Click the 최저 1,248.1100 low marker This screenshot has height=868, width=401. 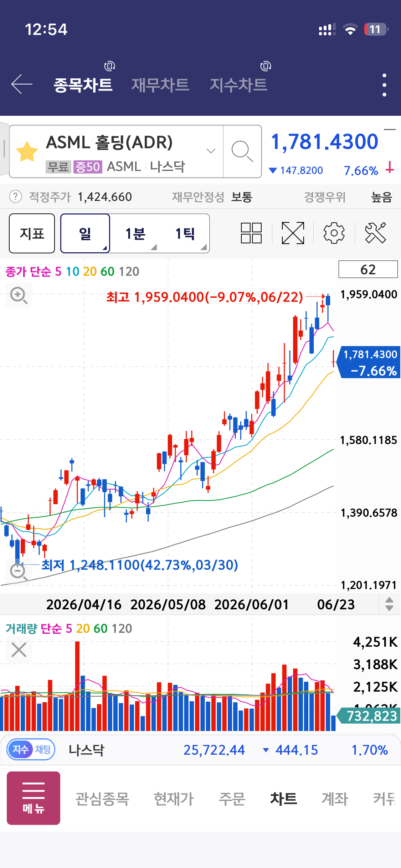[140, 565]
